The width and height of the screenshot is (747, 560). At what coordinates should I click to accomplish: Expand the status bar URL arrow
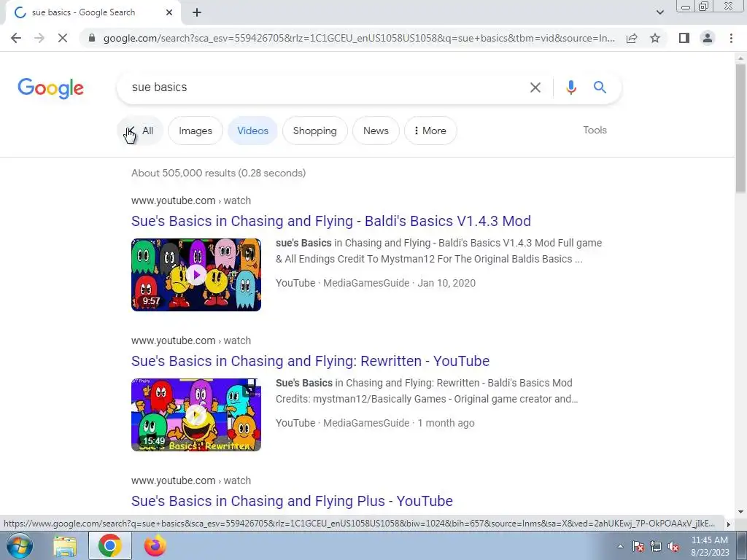[x=728, y=524]
